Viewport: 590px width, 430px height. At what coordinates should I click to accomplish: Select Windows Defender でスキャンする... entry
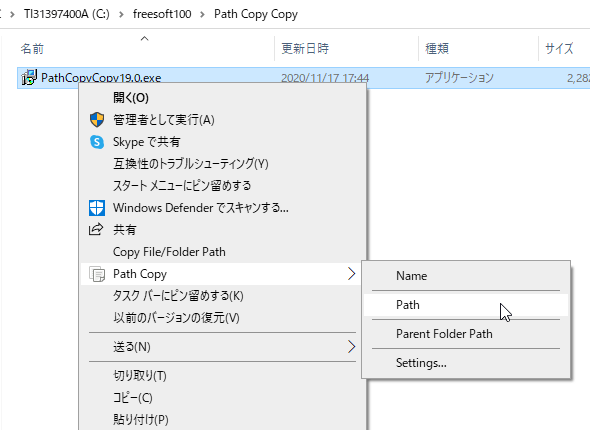click(223, 208)
